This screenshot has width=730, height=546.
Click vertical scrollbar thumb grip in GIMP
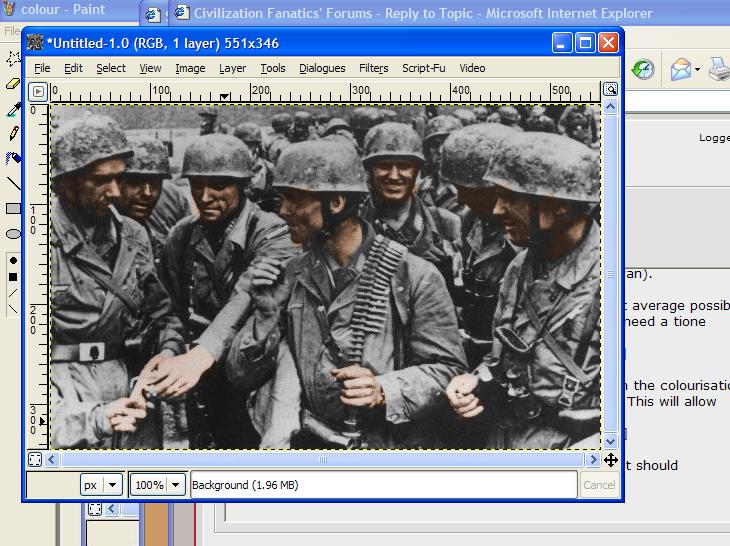(611, 274)
